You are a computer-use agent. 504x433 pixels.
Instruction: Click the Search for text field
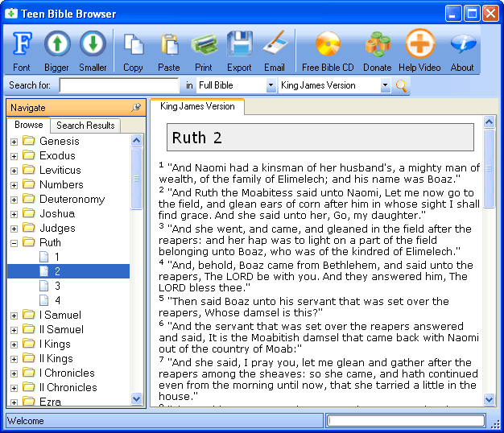[119, 85]
